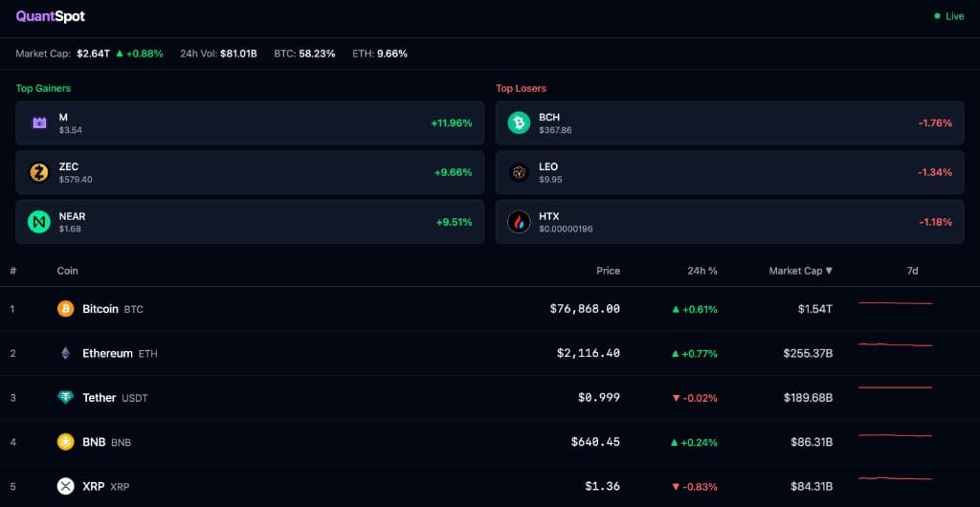Click BTC dominance 58.23%
The image size is (980, 507).
click(x=317, y=54)
